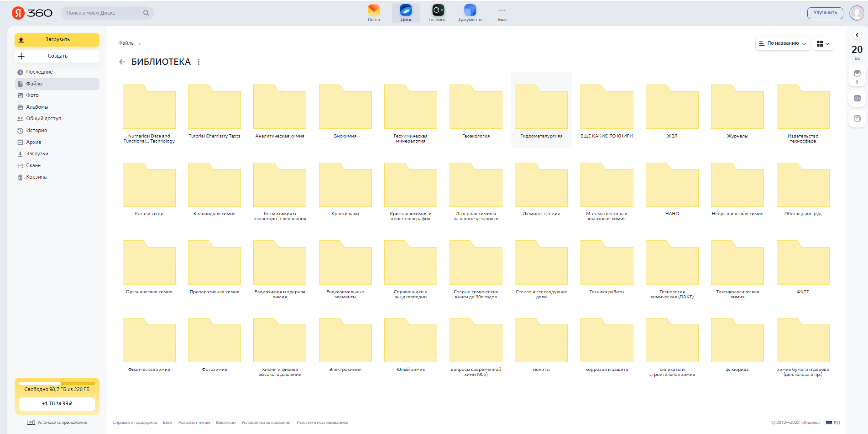This screenshot has width=868, height=434.
Task: Click the Улучшить upgrade button
Action: [x=825, y=13]
